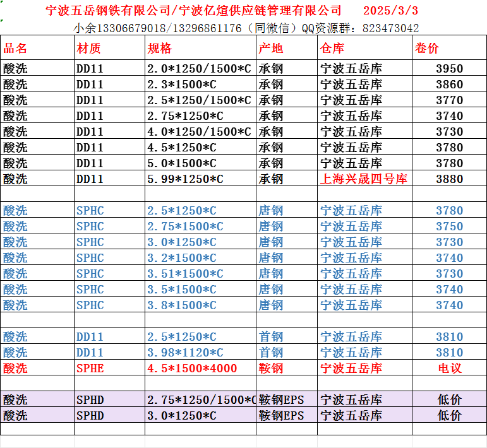Click the price cell 3880
Image resolution: width=487 pixels, height=448 pixels.
450,179
